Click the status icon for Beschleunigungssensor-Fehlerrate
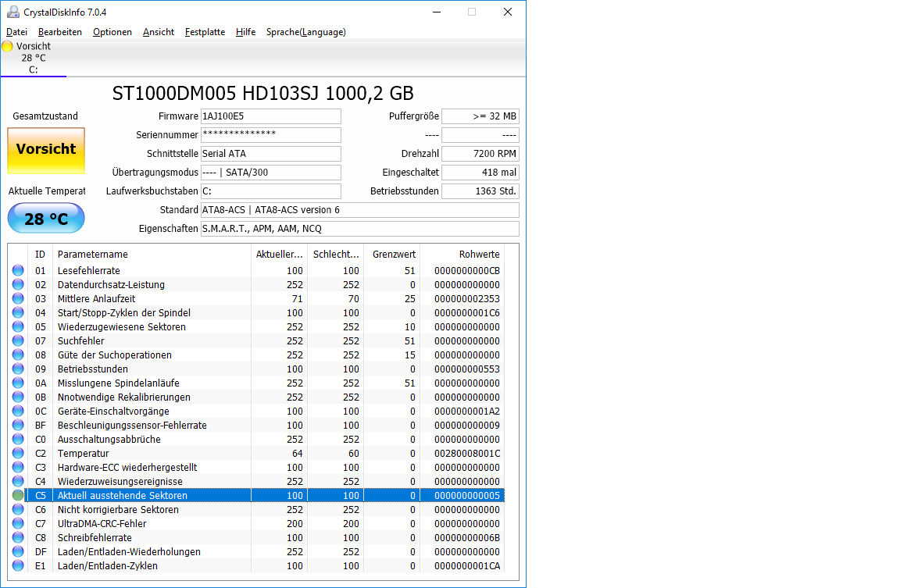The height and width of the screenshot is (588, 900). click(x=19, y=425)
